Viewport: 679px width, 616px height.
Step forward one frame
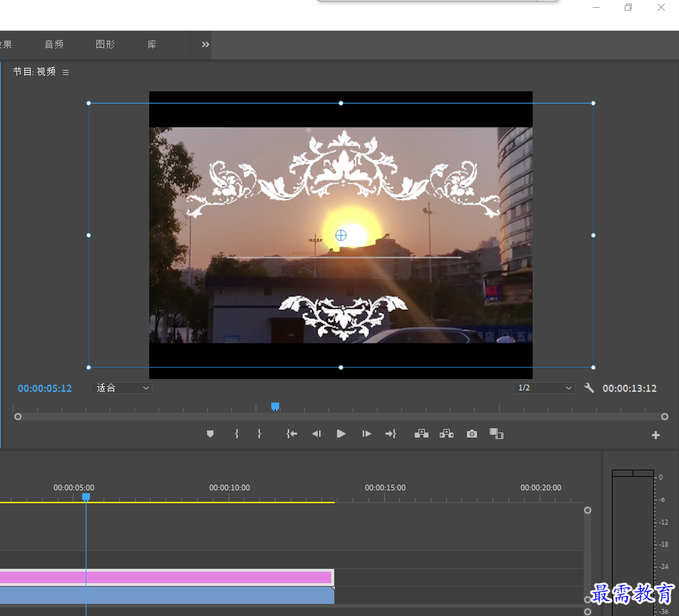[366, 434]
